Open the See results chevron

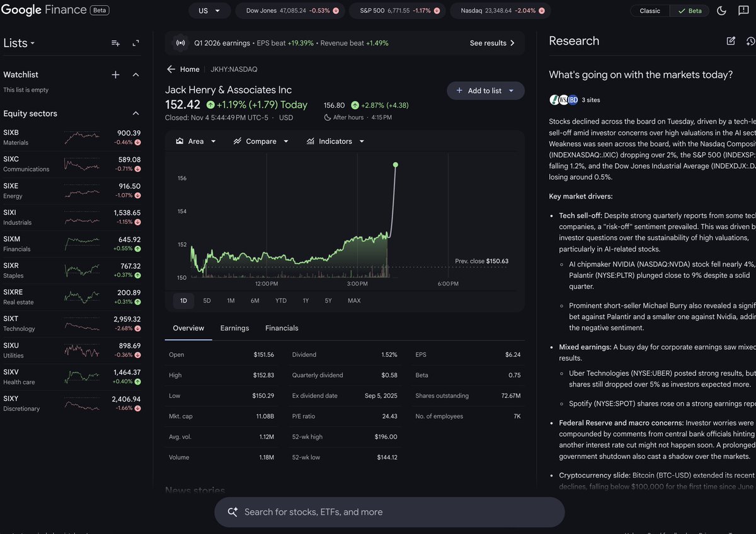pos(512,44)
